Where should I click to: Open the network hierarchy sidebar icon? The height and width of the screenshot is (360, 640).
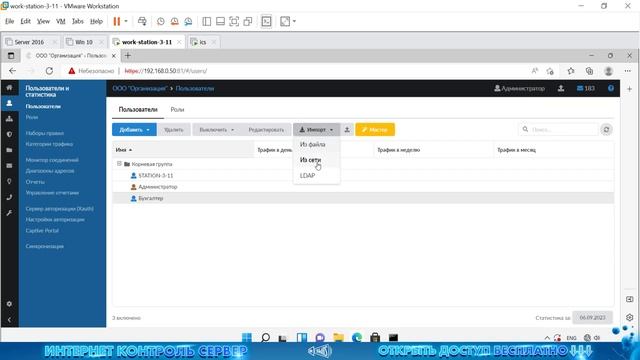pyautogui.click(x=9, y=119)
